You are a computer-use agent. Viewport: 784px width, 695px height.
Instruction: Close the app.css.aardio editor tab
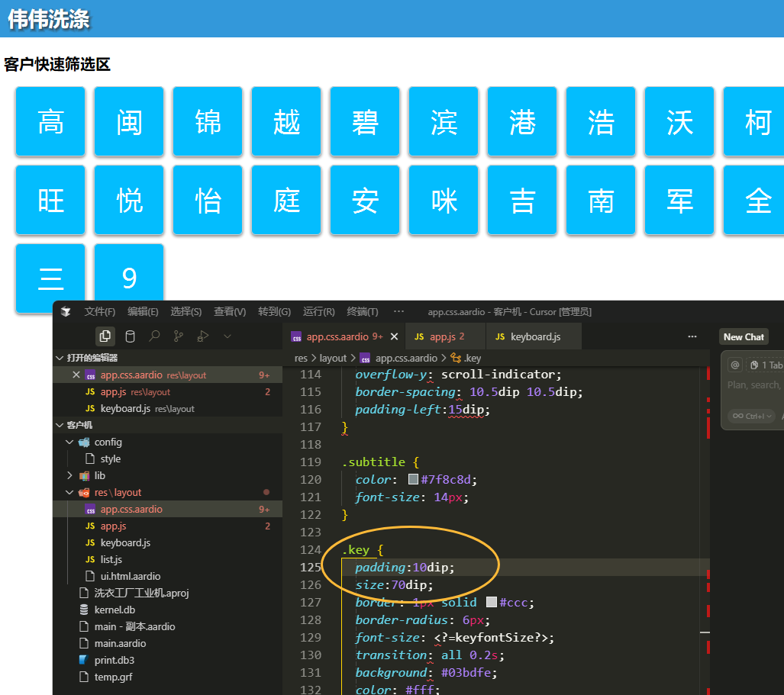(x=394, y=336)
